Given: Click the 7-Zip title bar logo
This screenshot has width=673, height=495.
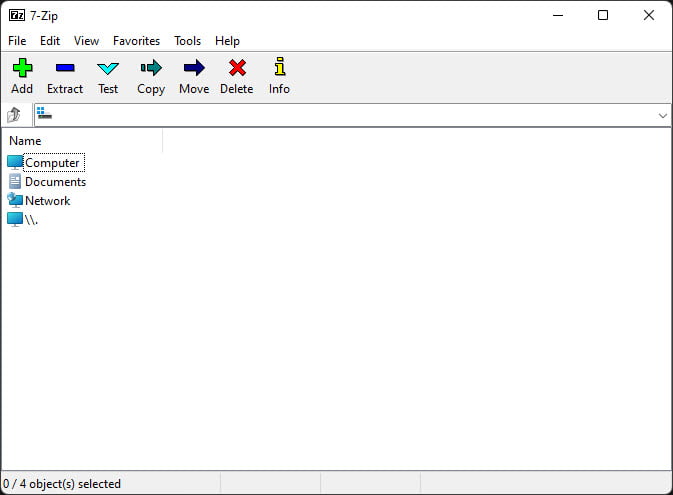Looking at the screenshot, I should coord(17,15).
